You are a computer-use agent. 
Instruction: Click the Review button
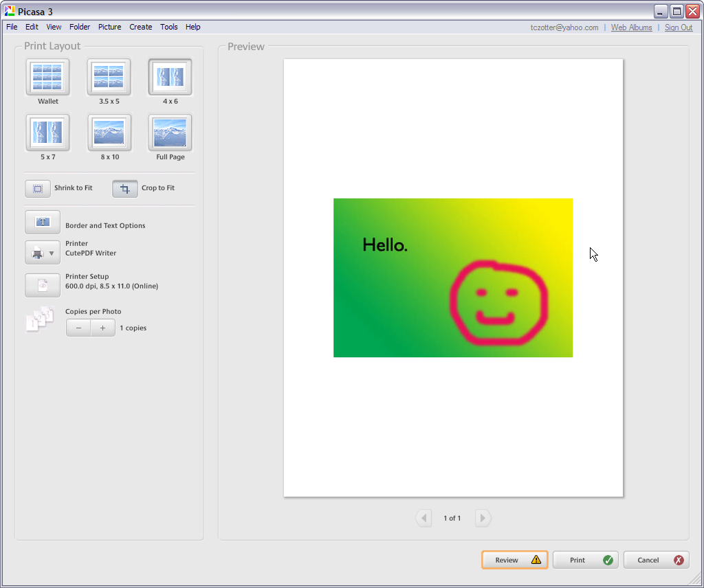point(514,560)
